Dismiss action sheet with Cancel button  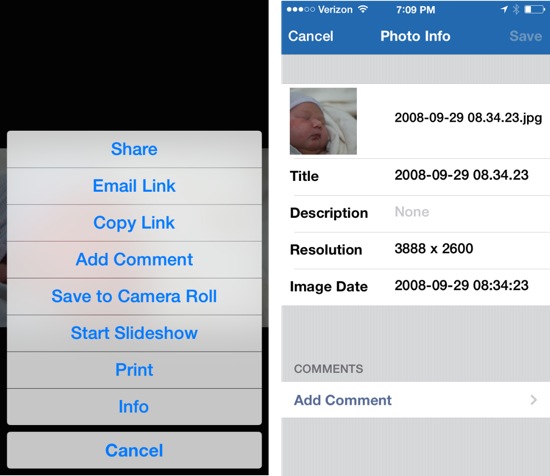[134, 450]
